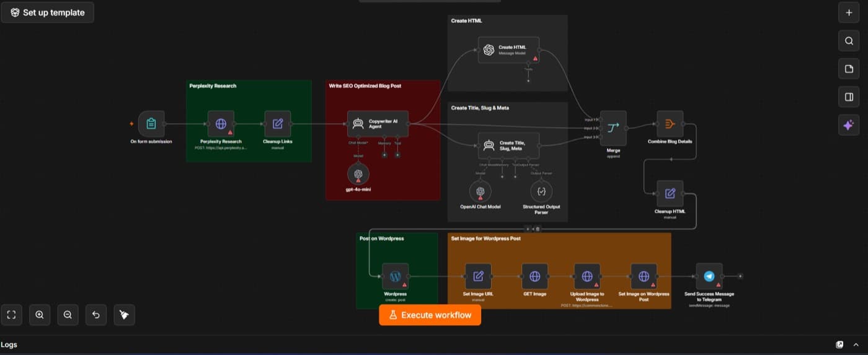Image resolution: width=868 pixels, height=355 pixels.
Task: Tidy up workflow with the broom icon
Action: (x=124, y=315)
